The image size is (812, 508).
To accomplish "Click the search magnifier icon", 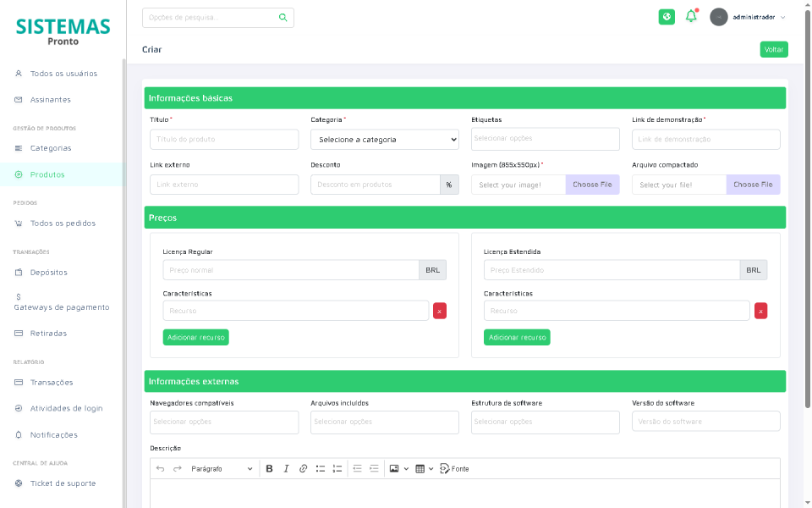I will (283, 17).
